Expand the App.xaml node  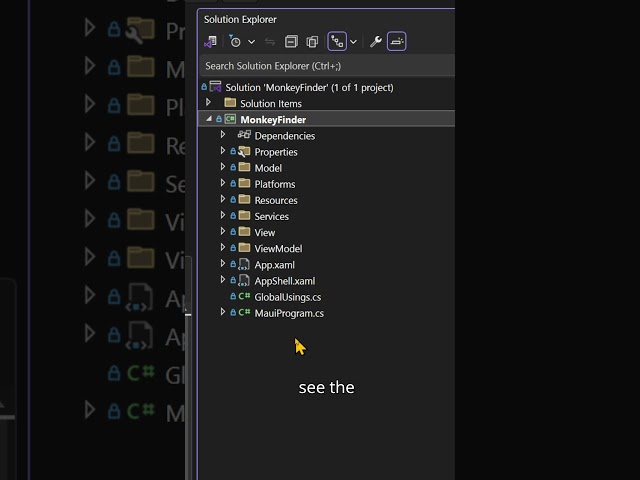click(x=223, y=264)
